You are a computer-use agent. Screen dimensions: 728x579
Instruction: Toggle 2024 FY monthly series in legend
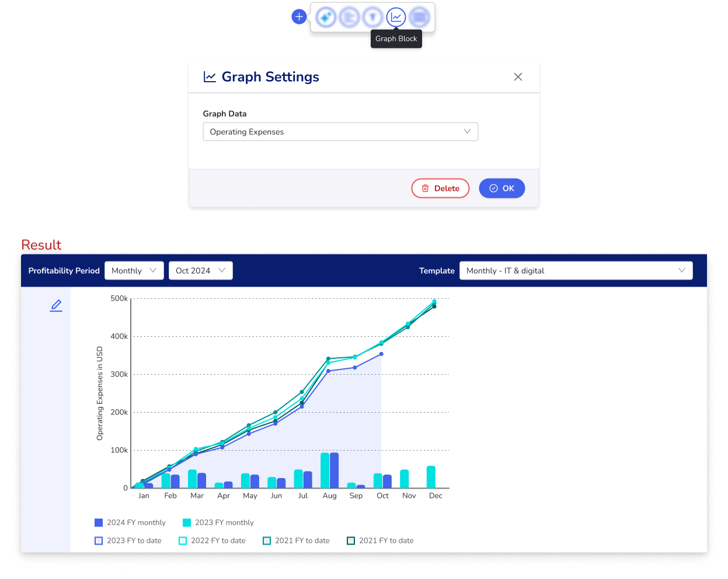click(x=130, y=522)
